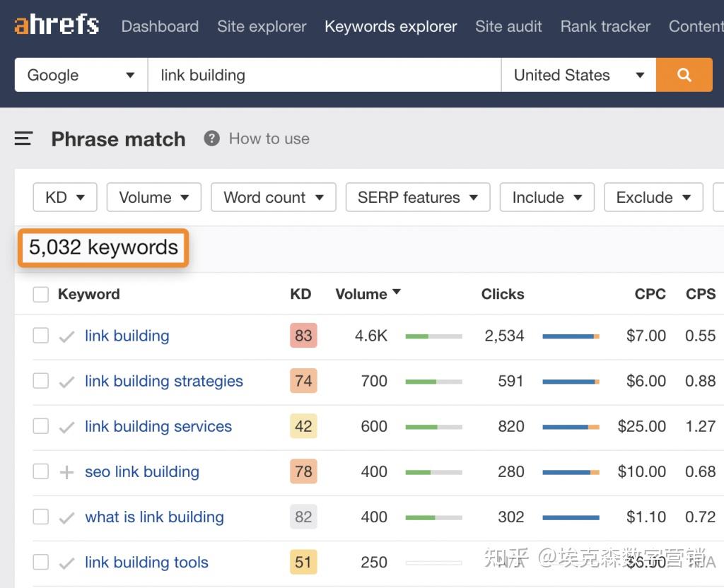Open Keywords explorer from top navigation
724x588 pixels.
(390, 26)
